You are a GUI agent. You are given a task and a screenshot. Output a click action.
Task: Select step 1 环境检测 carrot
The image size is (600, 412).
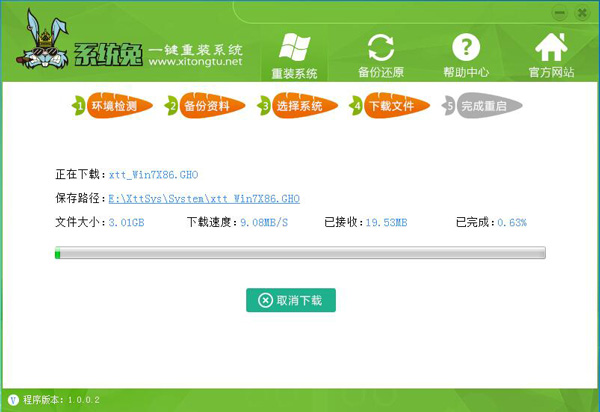(x=112, y=105)
